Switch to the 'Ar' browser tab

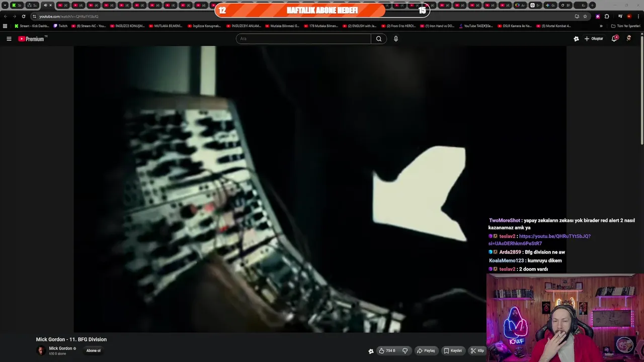point(520,5)
